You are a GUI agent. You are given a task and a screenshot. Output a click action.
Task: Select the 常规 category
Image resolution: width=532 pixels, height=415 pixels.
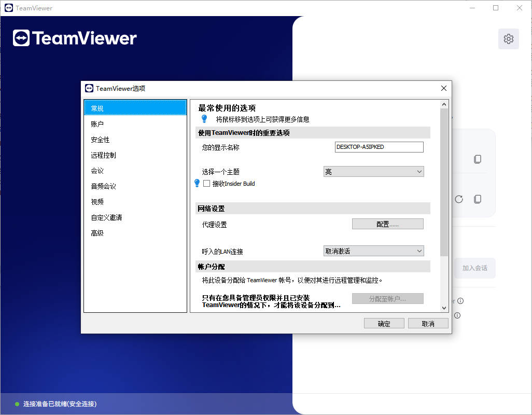tap(135, 108)
